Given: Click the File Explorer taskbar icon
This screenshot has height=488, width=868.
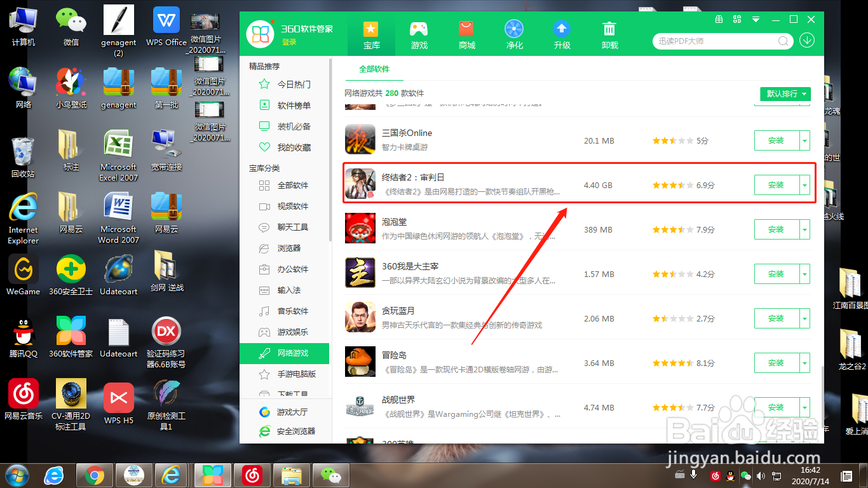Looking at the screenshot, I should 291,475.
